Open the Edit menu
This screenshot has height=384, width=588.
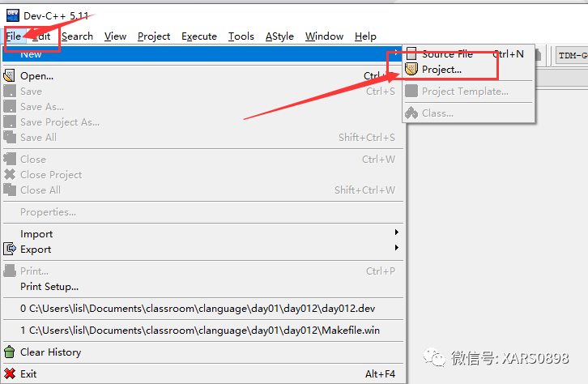click(41, 36)
